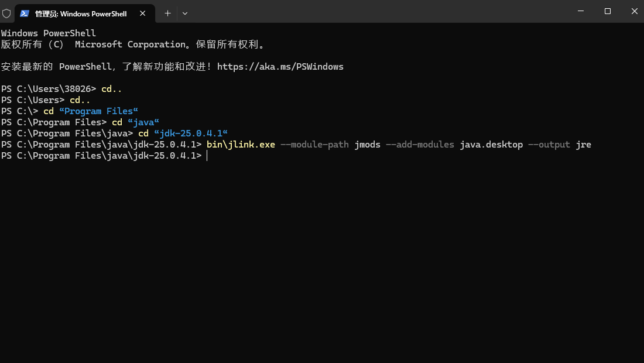Click the 'cd "java"' command text
The height and width of the screenshot is (363, 644).
tap(136, 122)
